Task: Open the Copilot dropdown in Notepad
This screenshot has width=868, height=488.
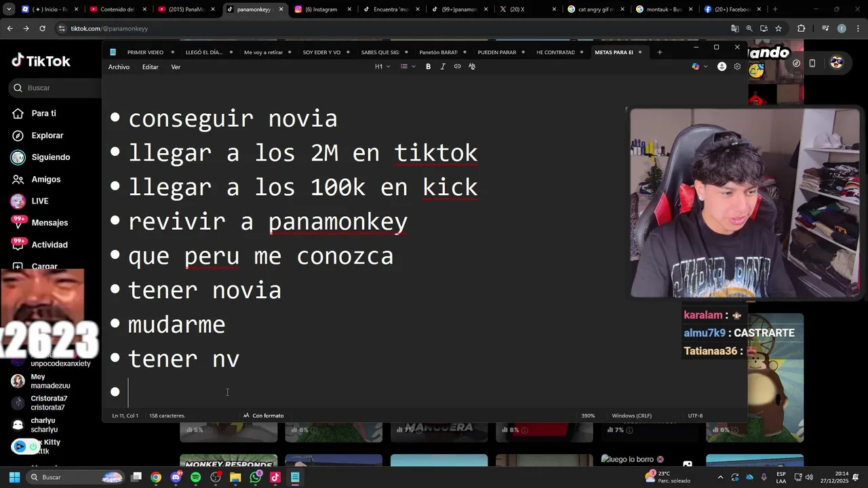Action: tap(699, 66)
